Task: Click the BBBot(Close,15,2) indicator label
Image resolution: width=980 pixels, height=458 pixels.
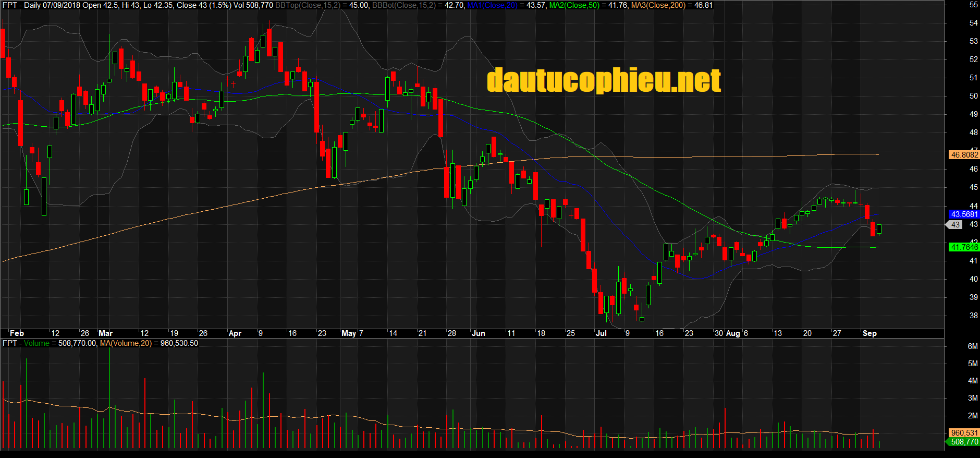Action: click(404, 5)
